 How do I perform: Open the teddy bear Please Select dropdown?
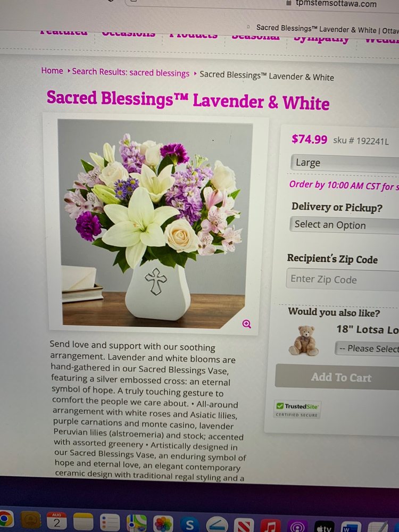367,348
